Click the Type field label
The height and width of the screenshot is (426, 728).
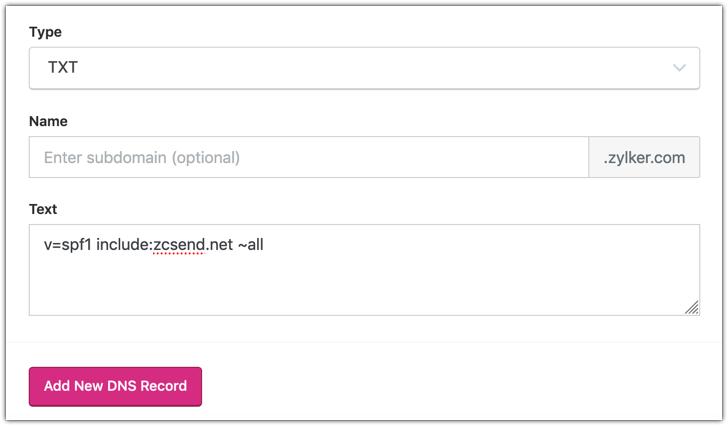pos(45,32)
